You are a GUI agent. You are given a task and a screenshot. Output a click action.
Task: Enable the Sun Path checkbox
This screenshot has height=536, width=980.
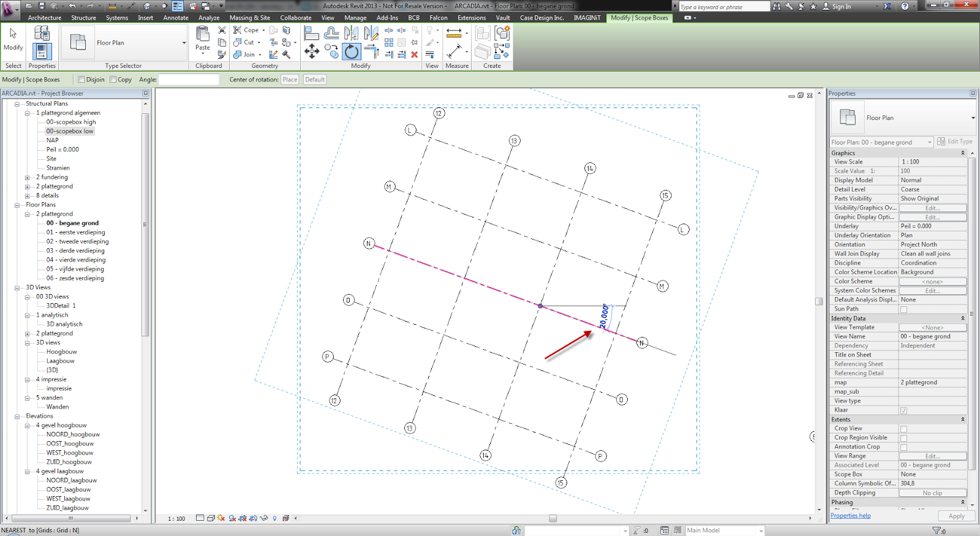[903, 309]
